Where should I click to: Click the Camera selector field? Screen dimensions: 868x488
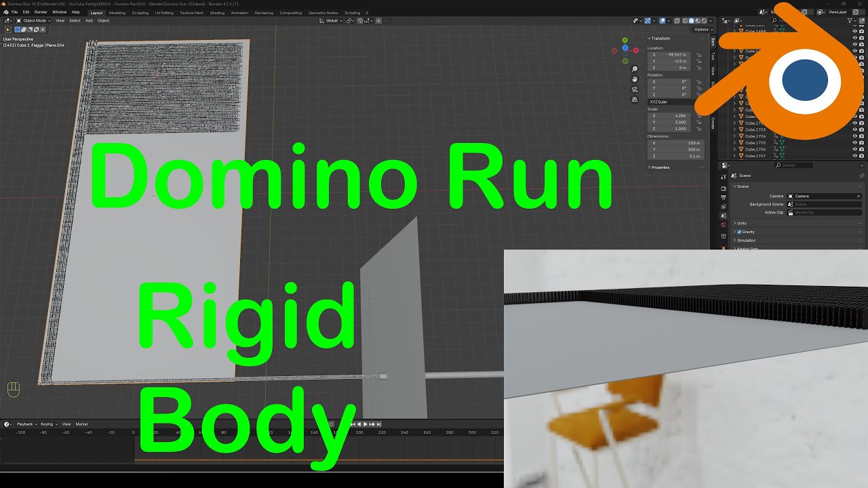coord(824,196)
